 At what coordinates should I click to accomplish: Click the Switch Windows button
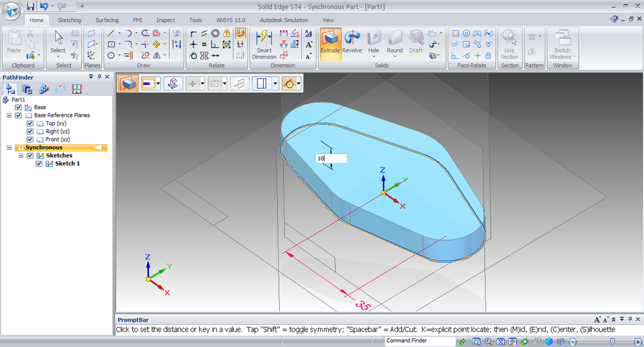coord(562,44)
